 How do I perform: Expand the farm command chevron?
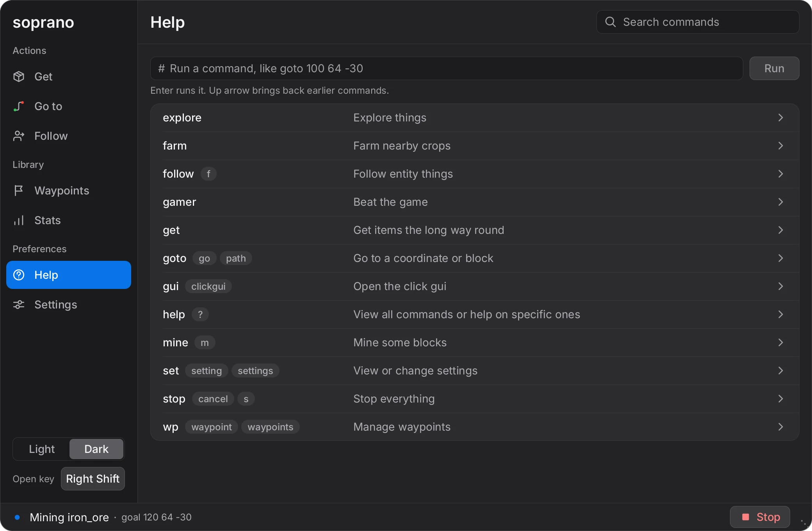click(780, 146)
